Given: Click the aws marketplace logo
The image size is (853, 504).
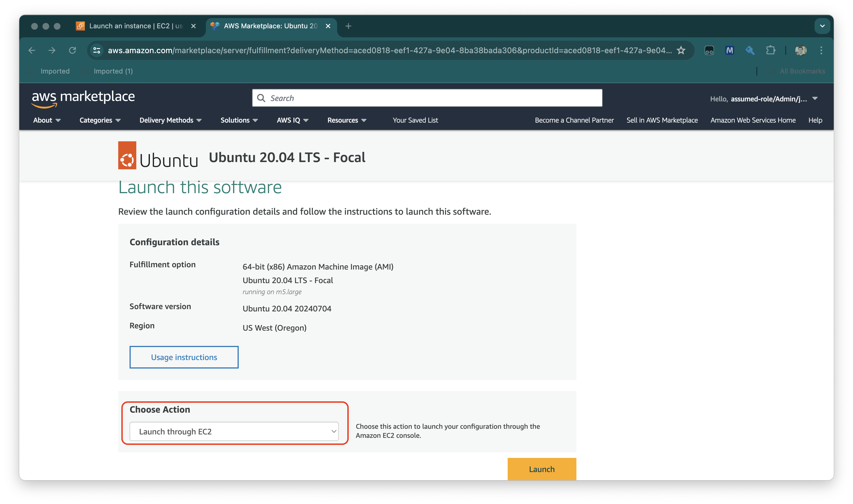Looking at the screenshot, I should click(83, 98).
